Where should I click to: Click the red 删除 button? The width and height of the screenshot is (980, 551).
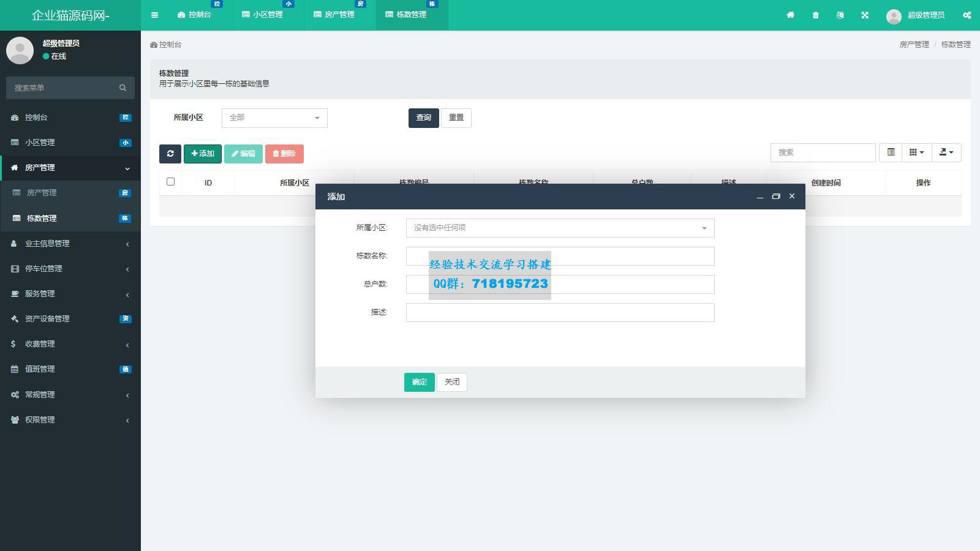(x=284, y=154)
